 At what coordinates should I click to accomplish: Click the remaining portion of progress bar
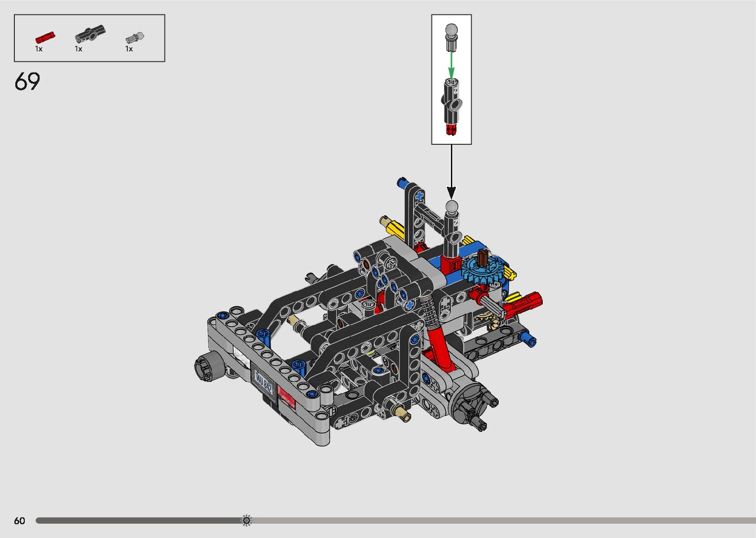494,520
